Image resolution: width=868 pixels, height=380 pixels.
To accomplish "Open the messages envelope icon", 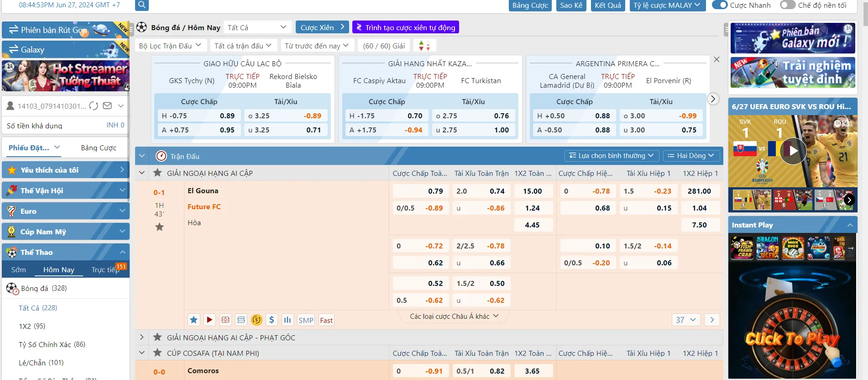I will coord(107,106).
